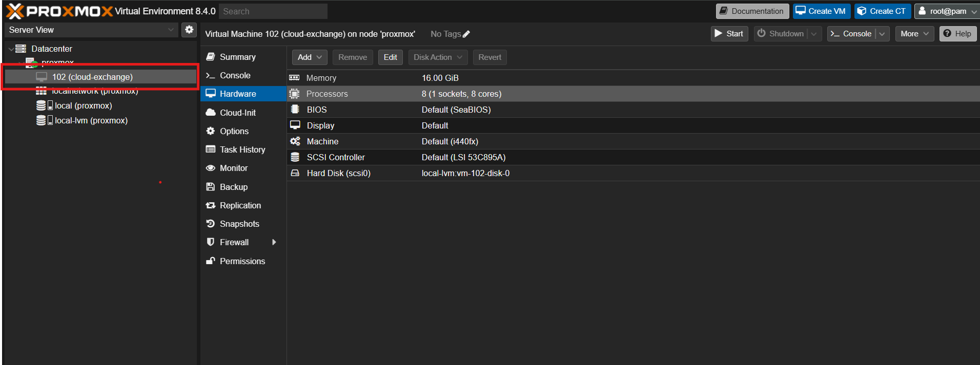Screen dimensions: 980x365
Task: Select the 102 (cloud-exchange) tree item
Action: coord(100,77)
